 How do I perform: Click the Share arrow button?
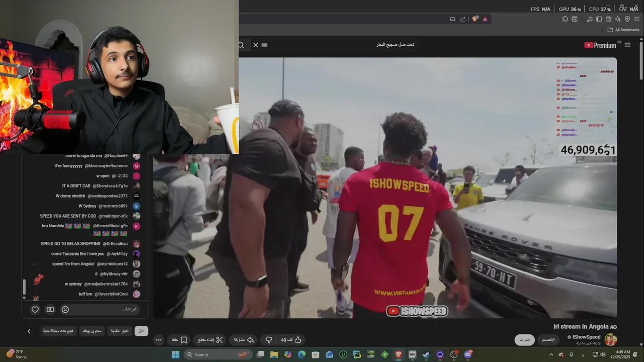244,340
